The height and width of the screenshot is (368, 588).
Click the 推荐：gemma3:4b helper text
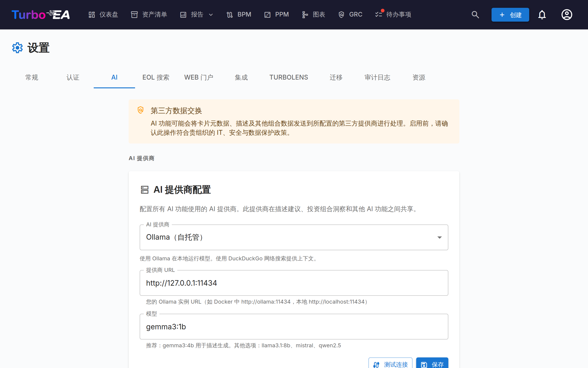click(243, 345)
